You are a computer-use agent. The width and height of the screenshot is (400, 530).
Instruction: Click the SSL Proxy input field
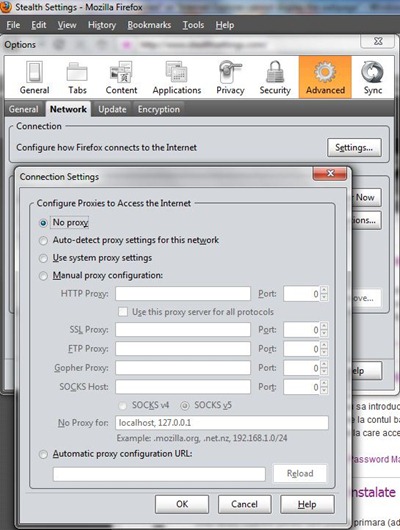[x=183, y=330]
